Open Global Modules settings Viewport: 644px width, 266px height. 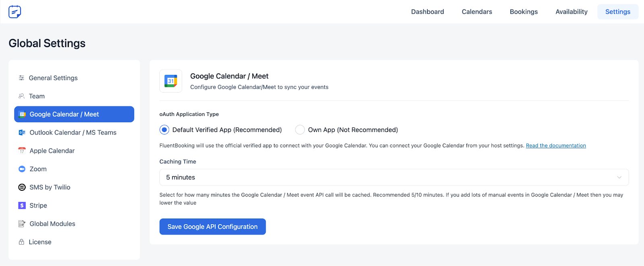pyautogui.click(x=74, y=224)
